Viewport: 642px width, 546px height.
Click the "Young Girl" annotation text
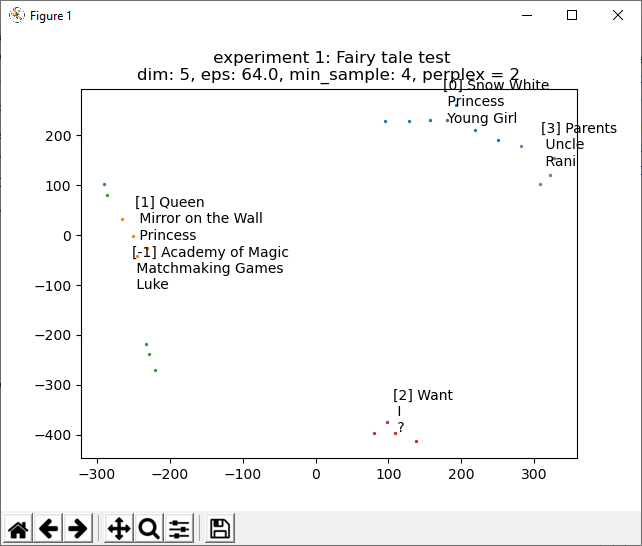point(481,118)
